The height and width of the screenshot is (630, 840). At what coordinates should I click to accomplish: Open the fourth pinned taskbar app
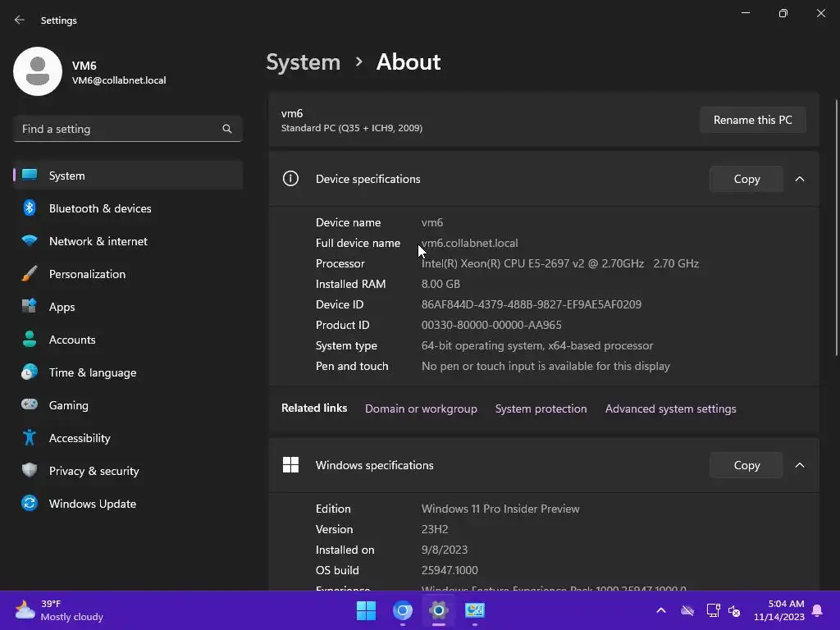pyautogui.click(x=475, y=610)
